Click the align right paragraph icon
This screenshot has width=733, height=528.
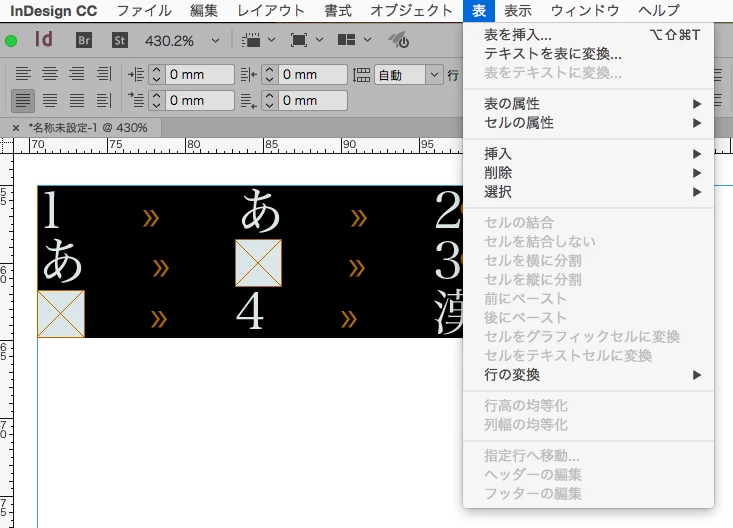[77, 74]
